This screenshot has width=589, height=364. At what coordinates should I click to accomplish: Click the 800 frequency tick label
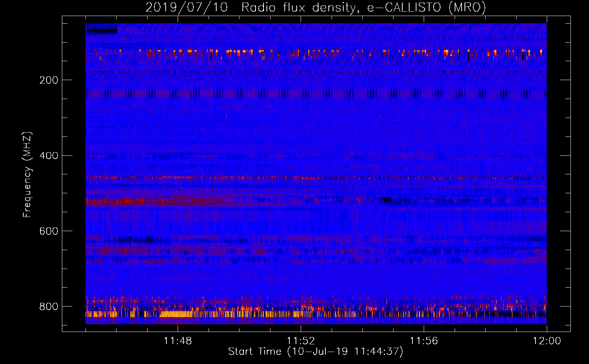pos(49,306)
